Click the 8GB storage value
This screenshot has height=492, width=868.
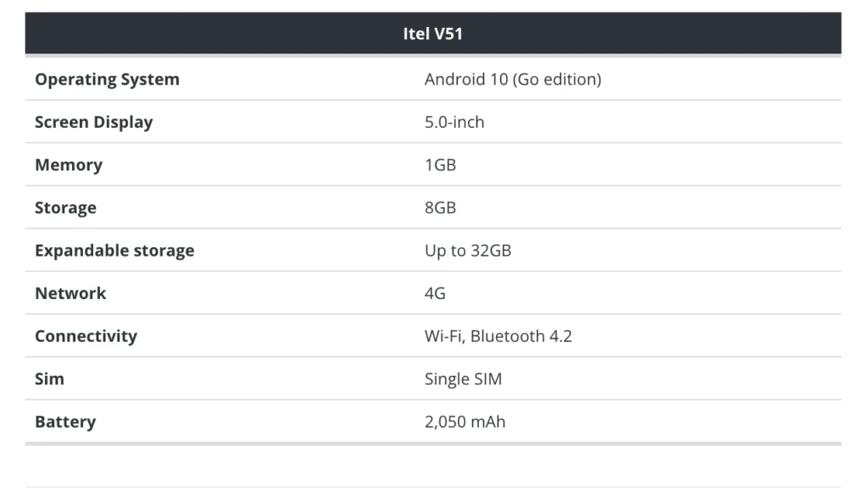click(440, 207)
